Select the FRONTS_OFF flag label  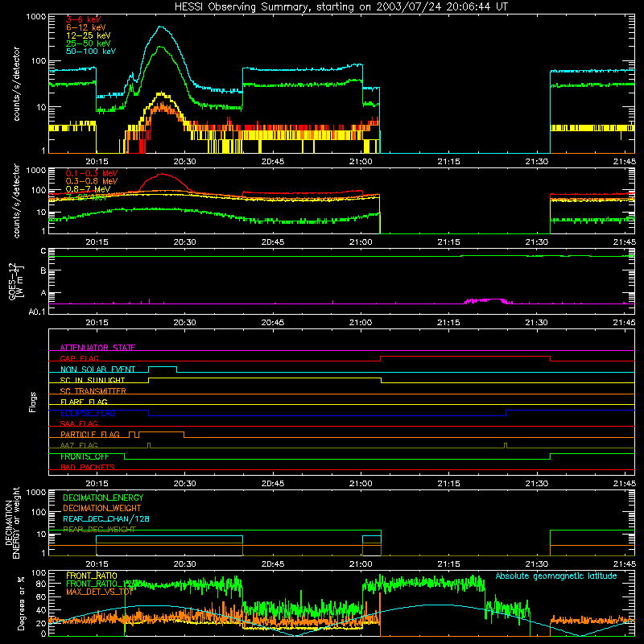point(85,456)
